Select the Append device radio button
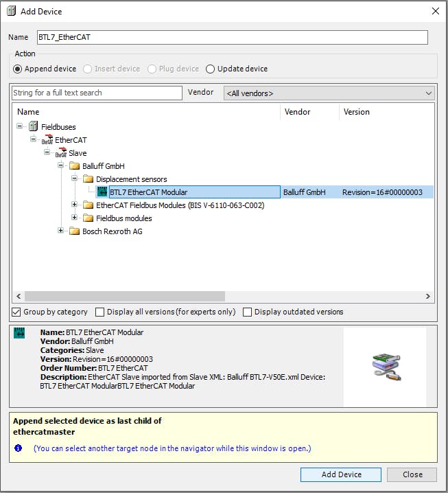Viewport: 448px width, 493px height. coord(17,69)
